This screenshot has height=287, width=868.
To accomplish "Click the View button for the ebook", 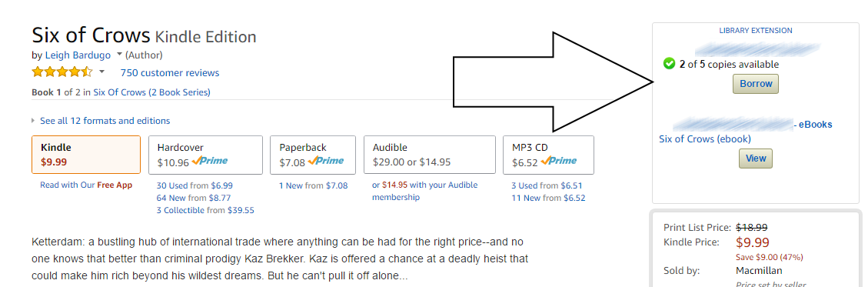I will tap(756, 159).
